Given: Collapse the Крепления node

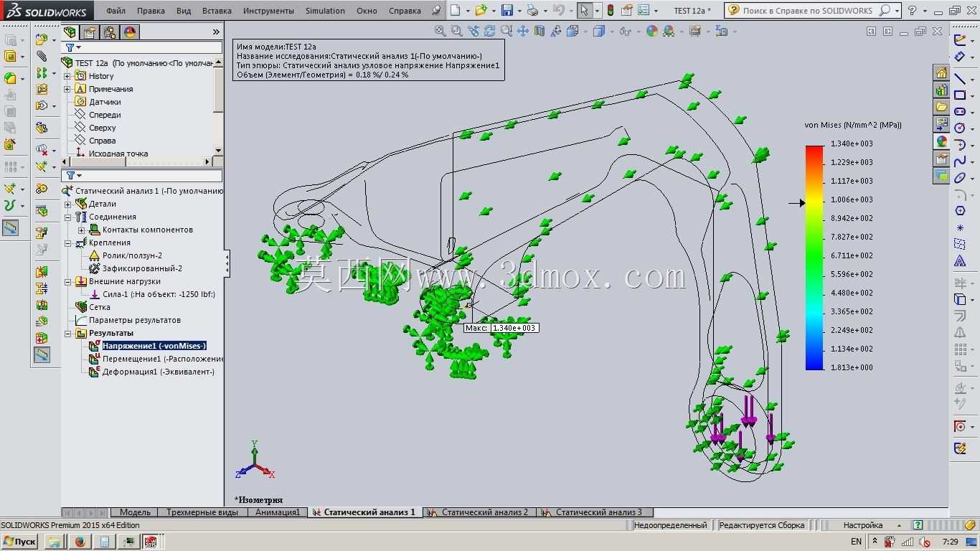Looking at the screenshot, I should (x=67, y=242).
